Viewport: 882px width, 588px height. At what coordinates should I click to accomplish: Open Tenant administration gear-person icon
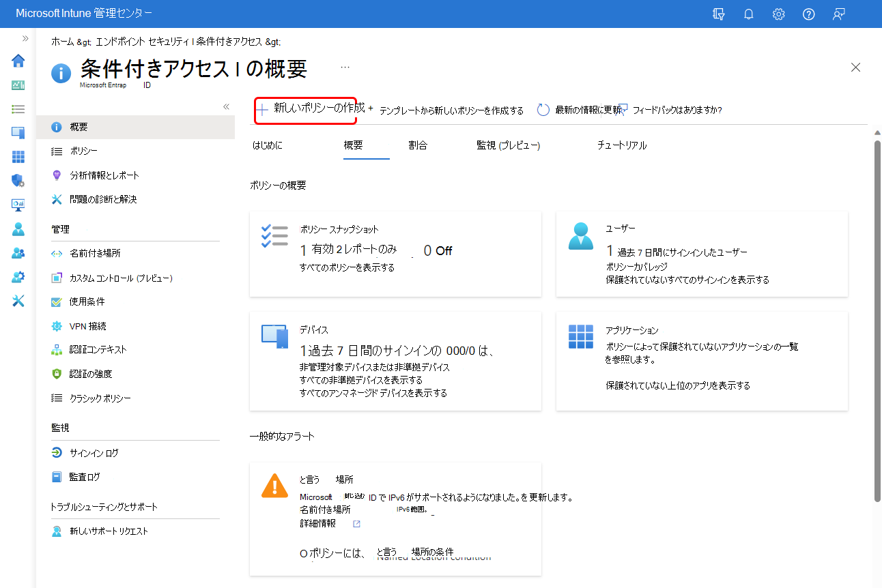[18, 277]
